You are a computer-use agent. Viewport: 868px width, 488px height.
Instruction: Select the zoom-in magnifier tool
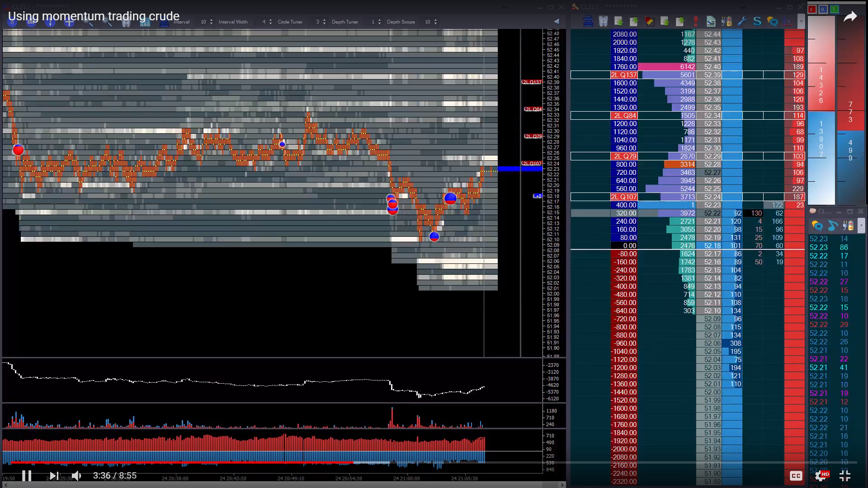[x=88, y=21]
